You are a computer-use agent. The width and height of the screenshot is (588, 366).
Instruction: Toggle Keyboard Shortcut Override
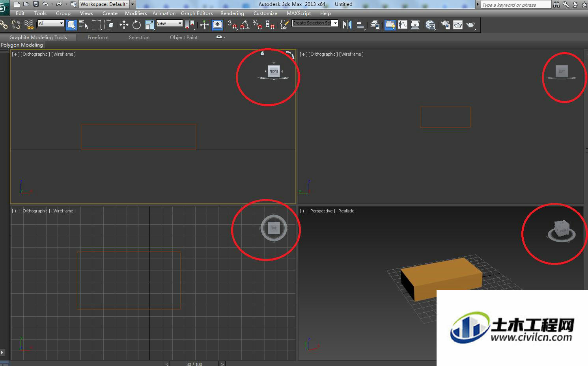coord(217,25)
